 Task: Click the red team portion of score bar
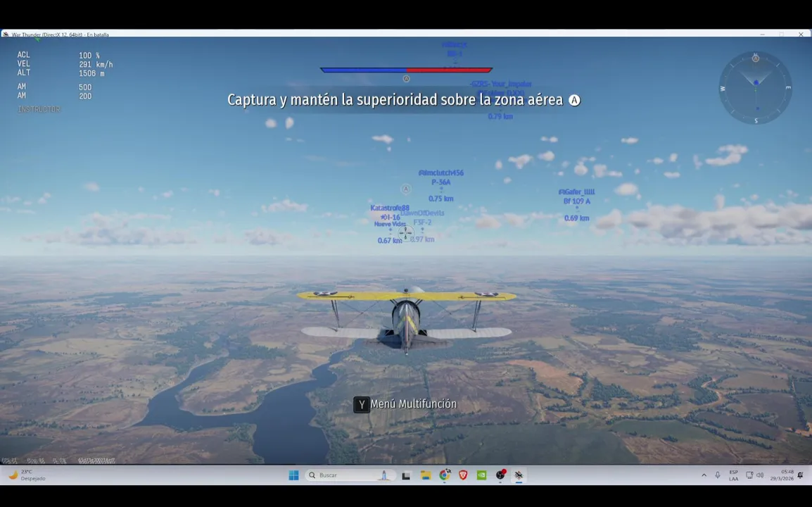pos(449,70)
